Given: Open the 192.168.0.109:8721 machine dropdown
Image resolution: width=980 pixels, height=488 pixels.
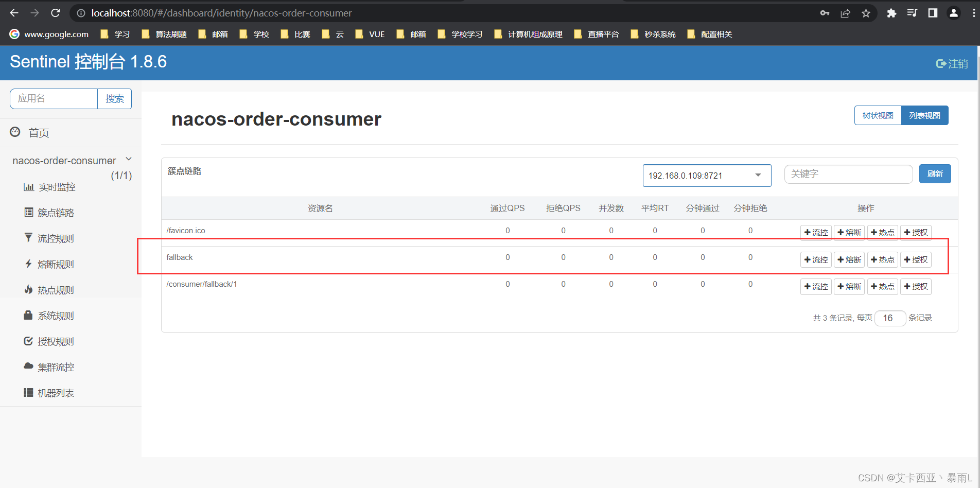Looking at the screenshot, I should [707, 176].
